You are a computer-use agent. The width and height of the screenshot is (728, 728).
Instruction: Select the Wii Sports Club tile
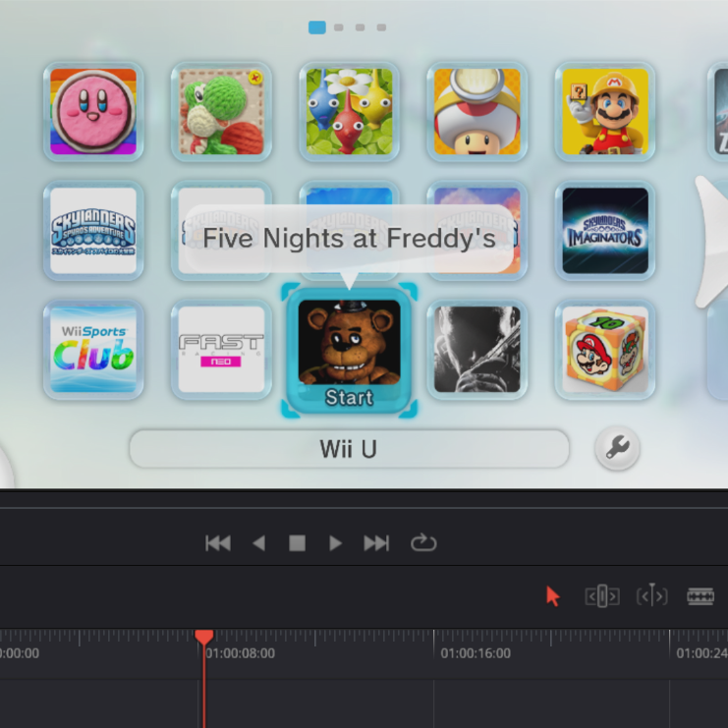pyautogui.click(x=93, y=350)
